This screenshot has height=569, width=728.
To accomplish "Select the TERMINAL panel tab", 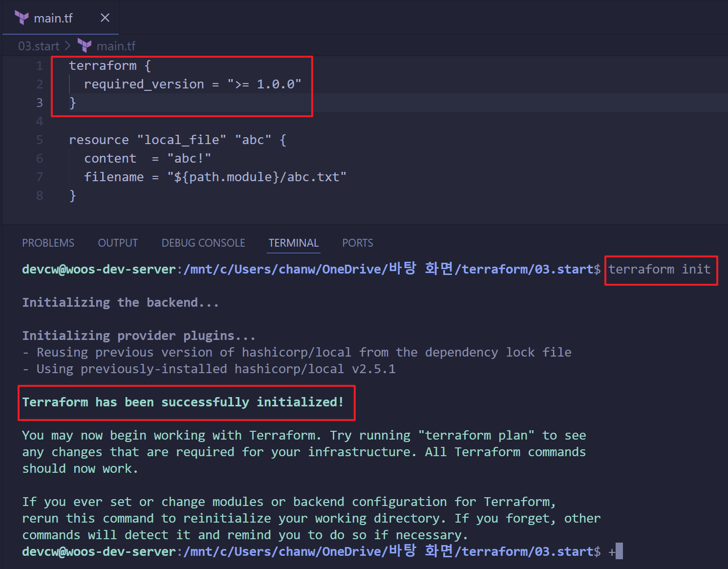I will click(x=294, y=243).
